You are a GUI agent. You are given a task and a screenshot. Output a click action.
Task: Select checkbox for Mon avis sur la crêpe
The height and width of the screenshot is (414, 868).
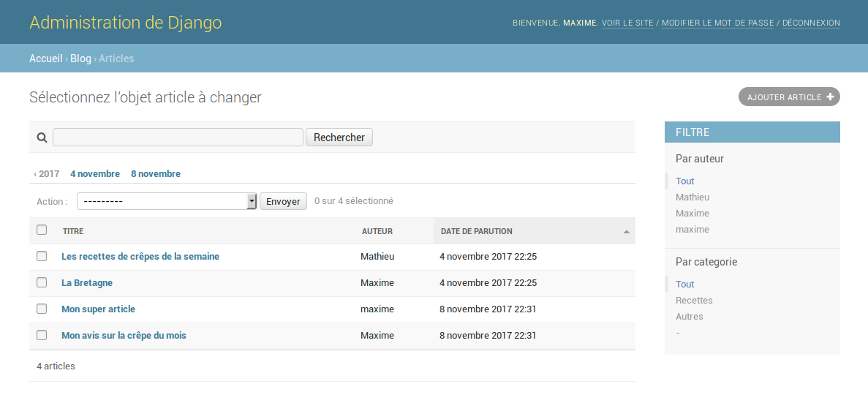pyautogui.click(x=42, y=335)
